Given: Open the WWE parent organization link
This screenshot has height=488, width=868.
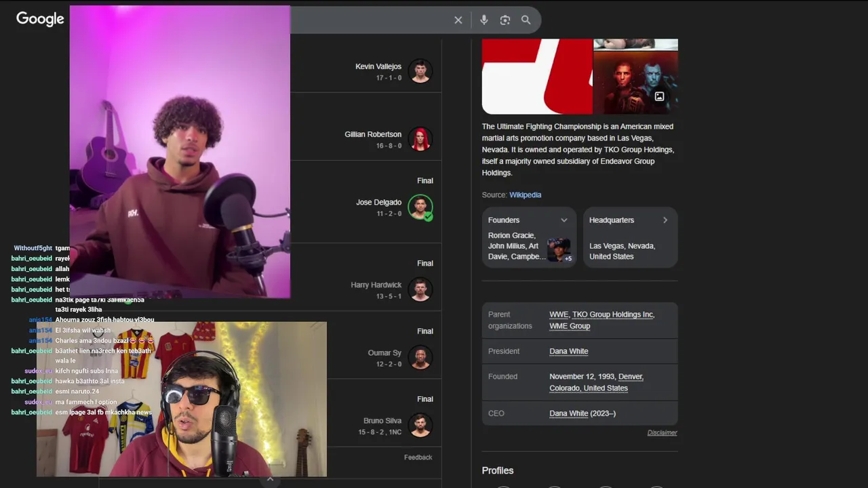Looking at the screenshot, I should [x=559, y=314].
